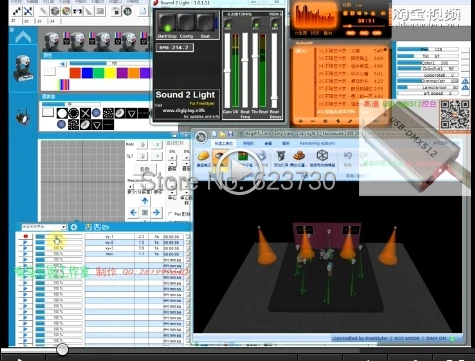Move tilt up with blue arrow button
The width and height of the screenshot is (475, 361).
tap(145, 201)
